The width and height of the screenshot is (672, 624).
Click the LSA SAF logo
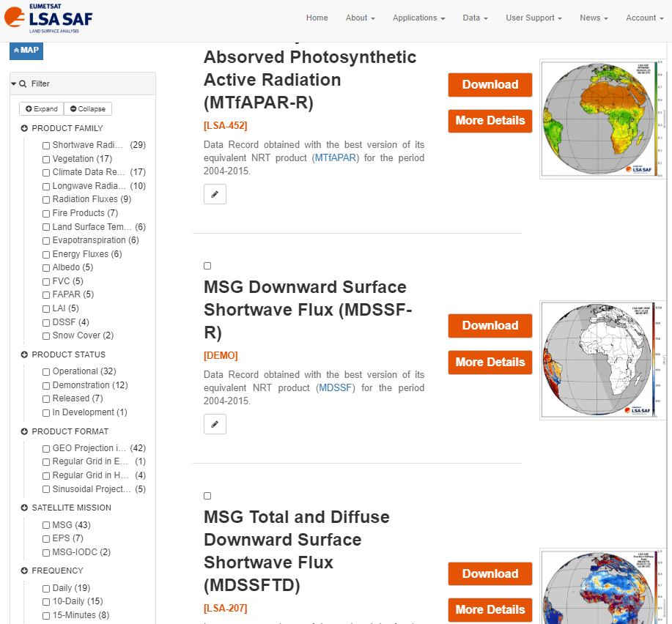pyautogui.click(x=48, y=18)
